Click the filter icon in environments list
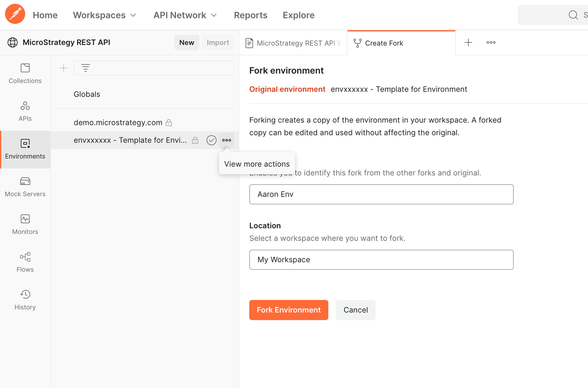Image resolution: width=588 pixels, height=388 pixels. click(85, 68)
